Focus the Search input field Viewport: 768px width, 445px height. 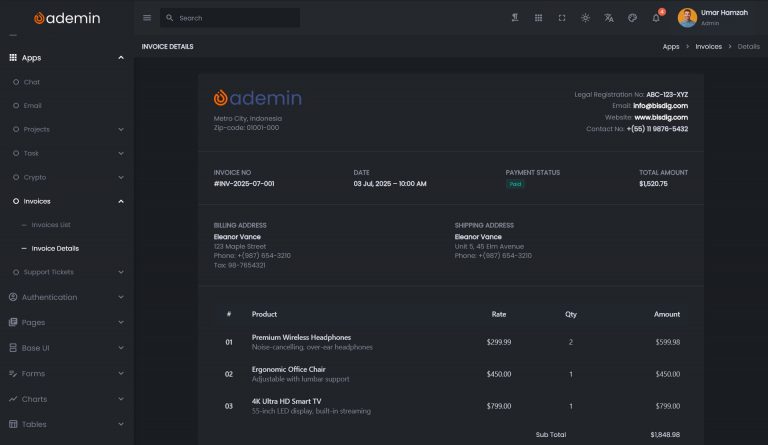coord(230,18)
